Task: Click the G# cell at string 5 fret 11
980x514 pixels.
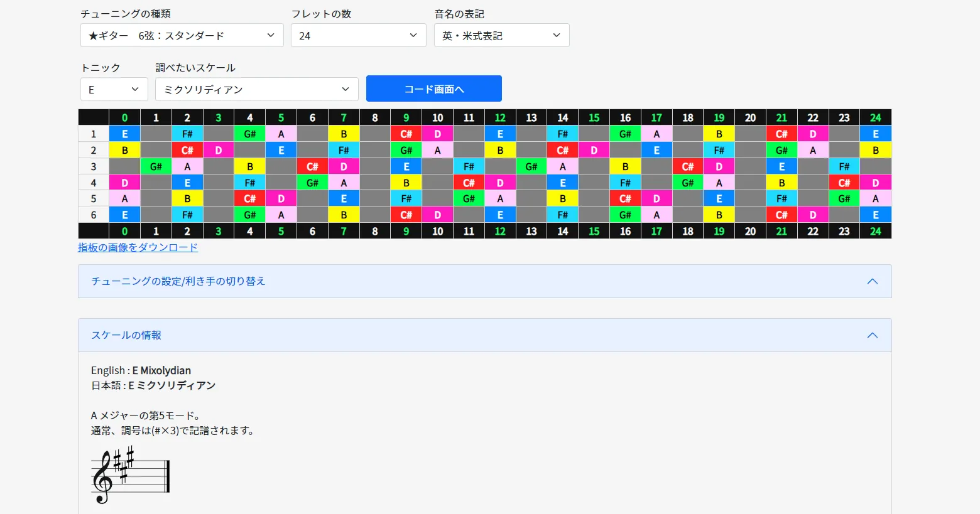Action: (469, 198)
